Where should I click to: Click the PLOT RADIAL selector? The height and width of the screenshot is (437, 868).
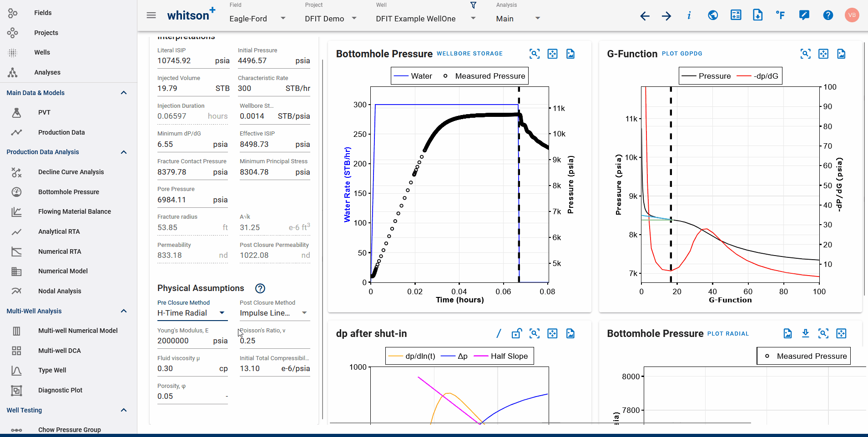click(x=728, y=334)
